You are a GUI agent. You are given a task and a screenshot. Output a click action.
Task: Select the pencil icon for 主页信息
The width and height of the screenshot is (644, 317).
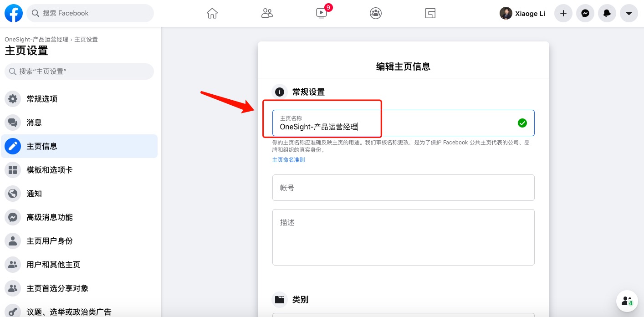tap(13, 146)
